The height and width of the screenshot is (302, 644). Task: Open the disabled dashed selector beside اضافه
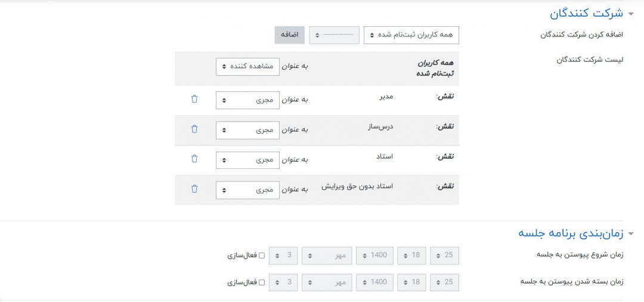[x=334, y=35]
